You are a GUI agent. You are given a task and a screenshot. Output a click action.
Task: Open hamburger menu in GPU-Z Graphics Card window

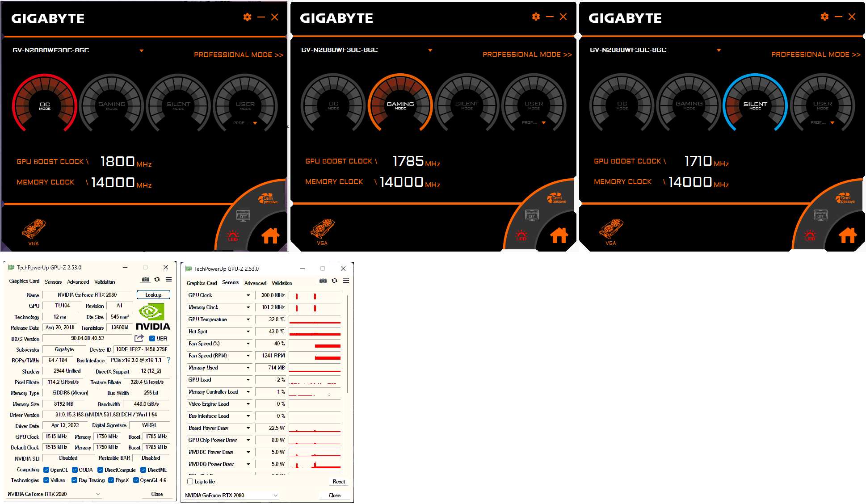point(169,280)
